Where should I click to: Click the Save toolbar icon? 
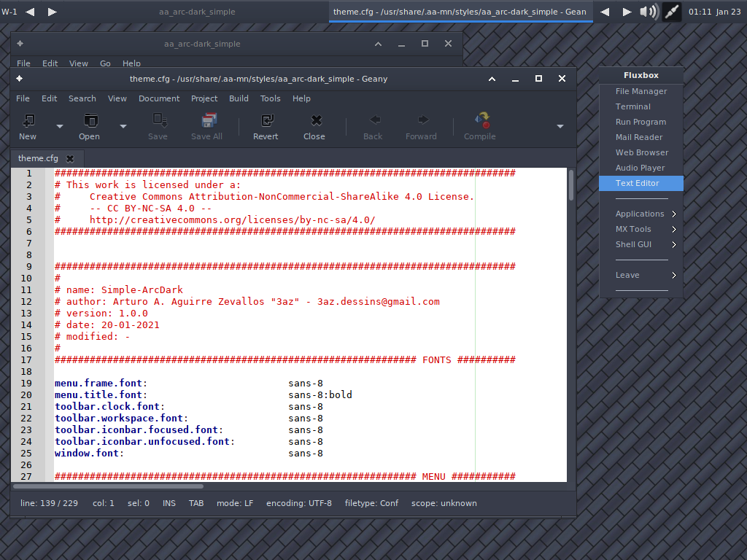[158, 121]
